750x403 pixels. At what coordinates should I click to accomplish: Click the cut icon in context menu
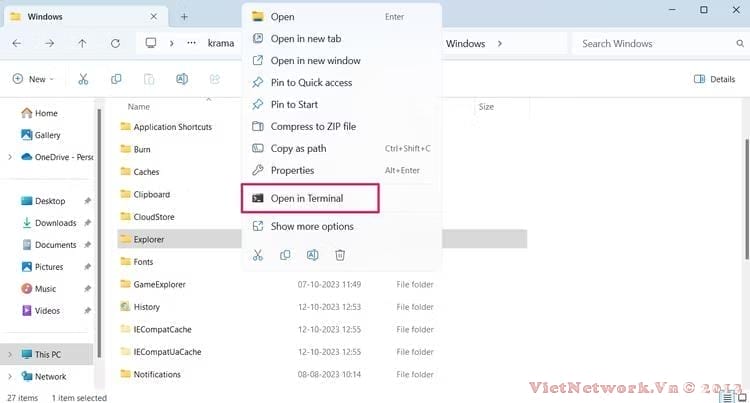(x=258, y=255)
